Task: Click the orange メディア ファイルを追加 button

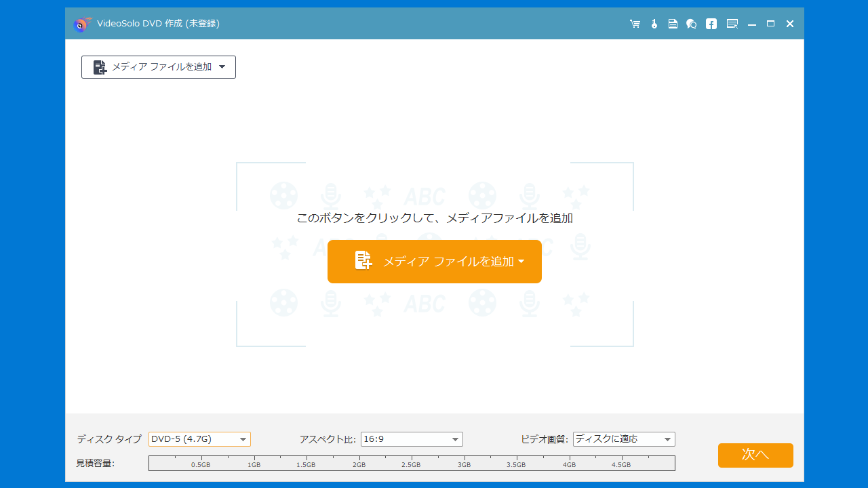Action: [x=435, y=262]
